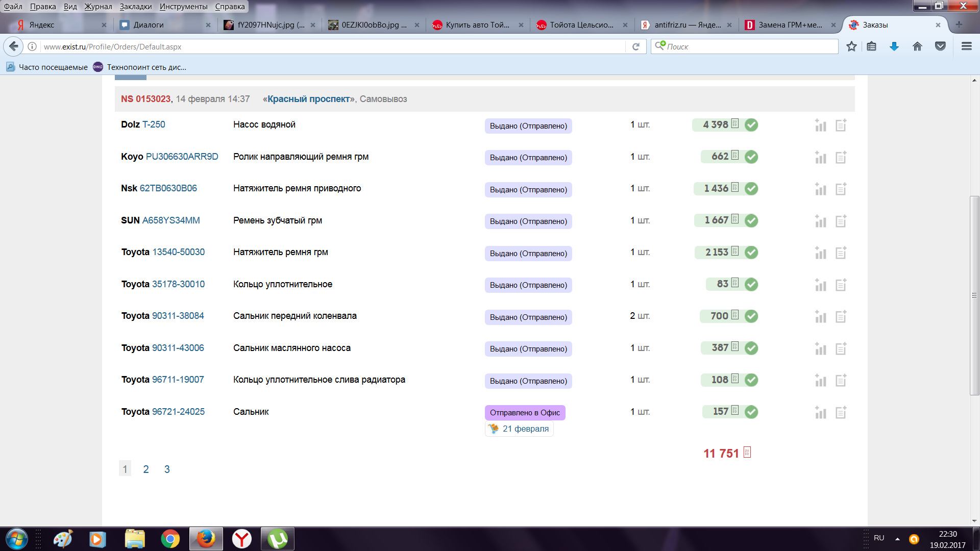Click statistics bar-chart icon in Dolz T-250 row
This screenshot has width=980, height=551.
[x=820, y=126]
